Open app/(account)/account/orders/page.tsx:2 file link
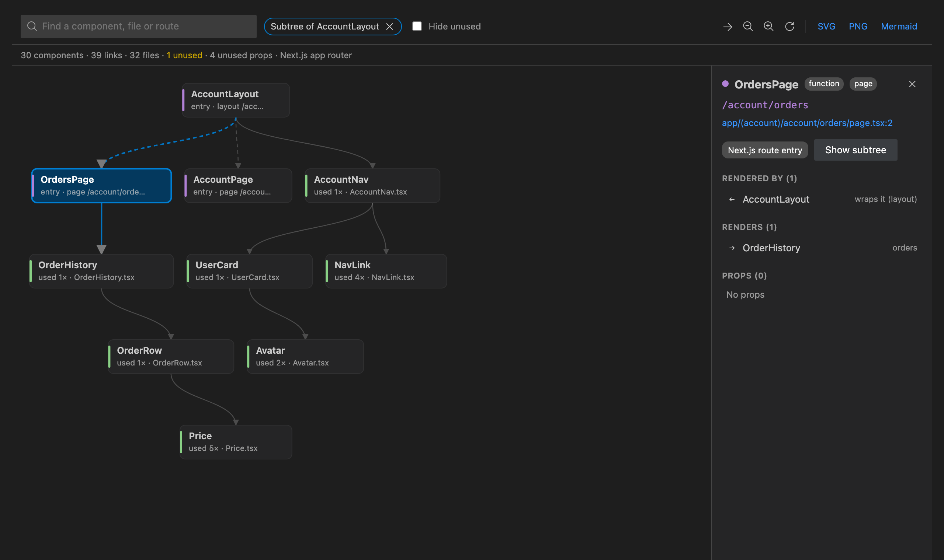This screenshot has height=560, width=944. pos(807,123)
